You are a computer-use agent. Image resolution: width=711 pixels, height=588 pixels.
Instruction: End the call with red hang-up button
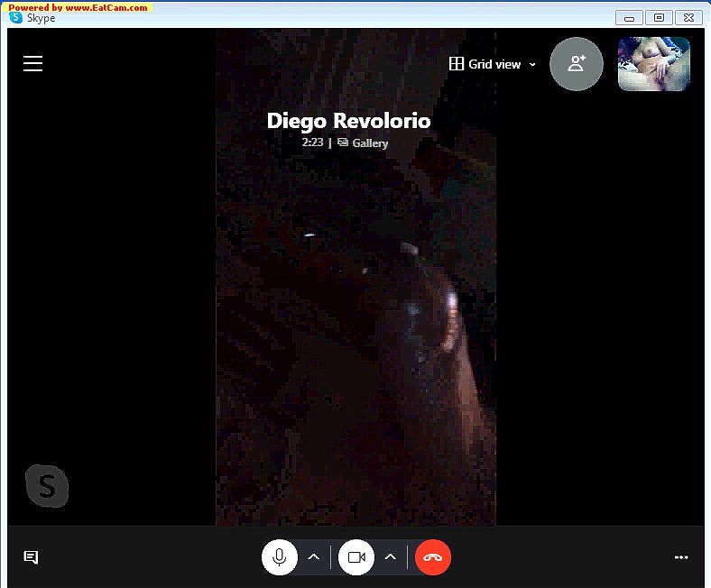point(433,557)
